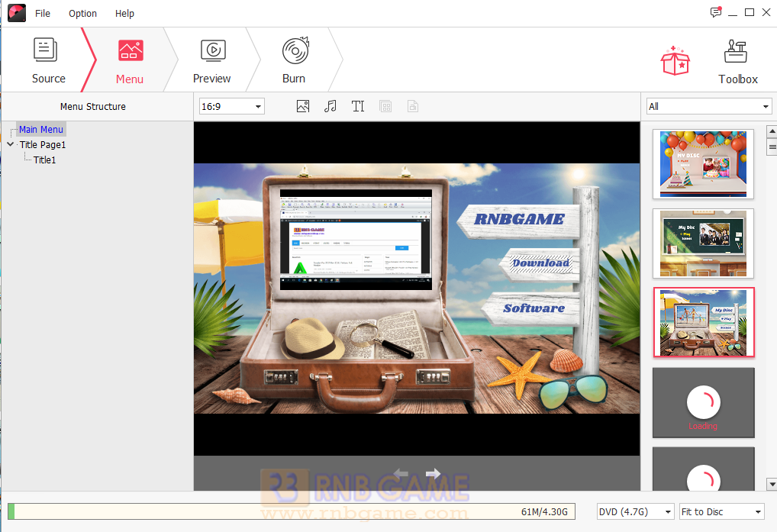Go to the next menu page arrow
777x532 pixels.
(x=433, y=473)
